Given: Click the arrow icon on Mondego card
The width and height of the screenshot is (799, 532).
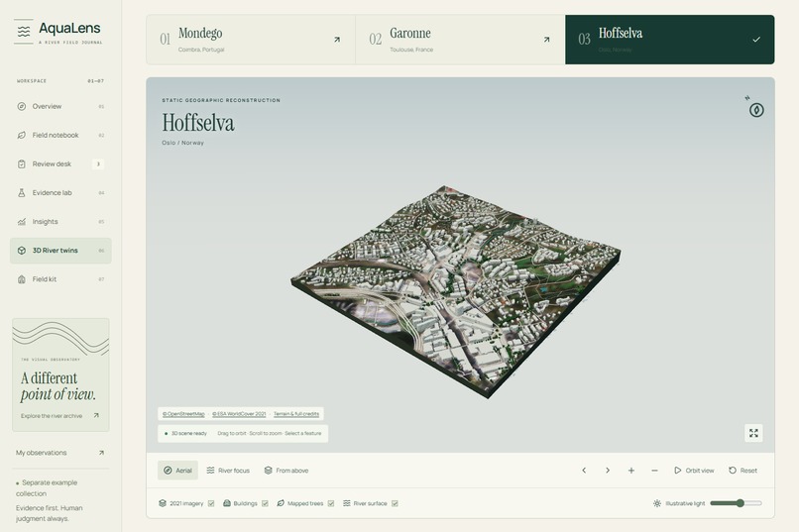Looking at the screenshot, I should coord(337,40).
